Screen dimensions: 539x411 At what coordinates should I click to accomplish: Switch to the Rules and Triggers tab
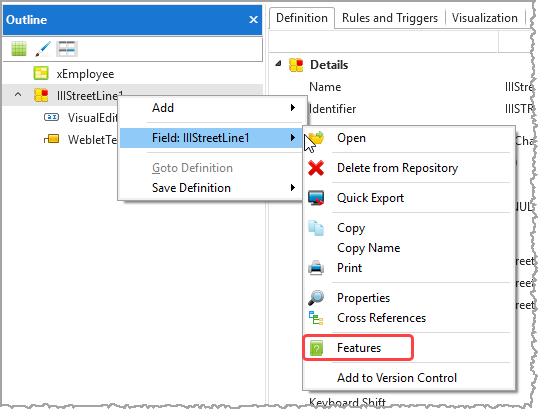pos(390,18)
